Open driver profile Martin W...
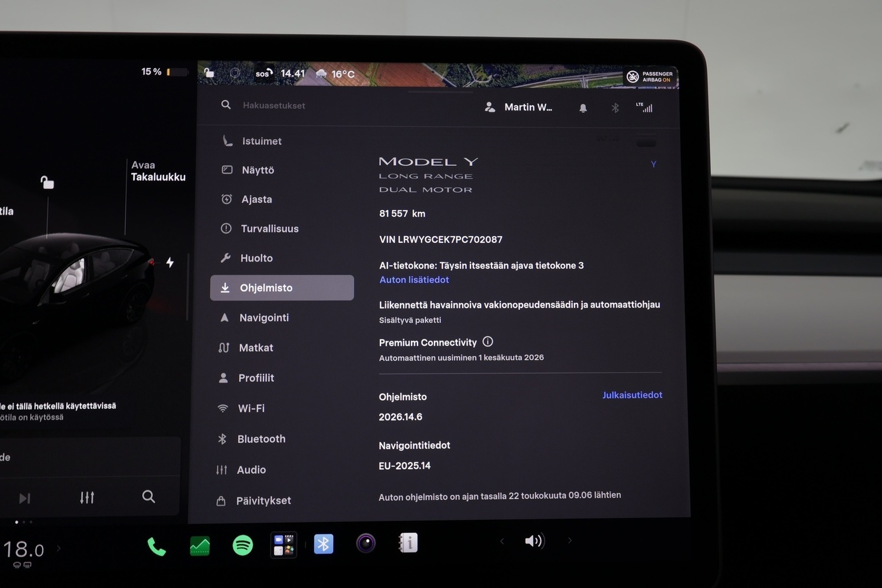 tap(519, 107)
